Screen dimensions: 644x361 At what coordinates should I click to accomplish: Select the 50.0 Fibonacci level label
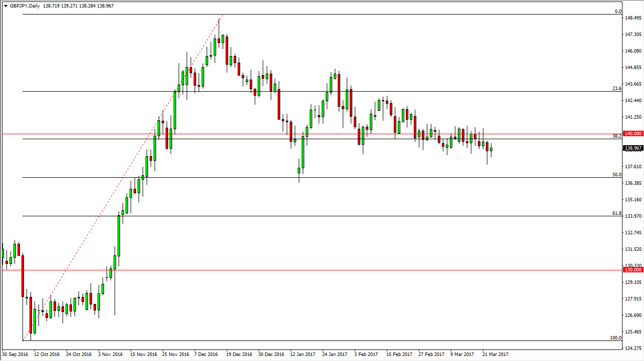coord(616,174)
